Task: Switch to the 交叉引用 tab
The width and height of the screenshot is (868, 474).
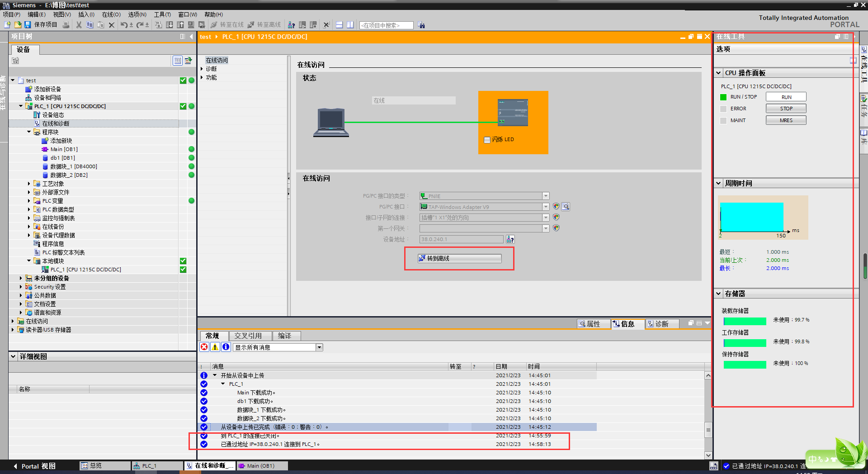Action: click(x=250, y=336)
